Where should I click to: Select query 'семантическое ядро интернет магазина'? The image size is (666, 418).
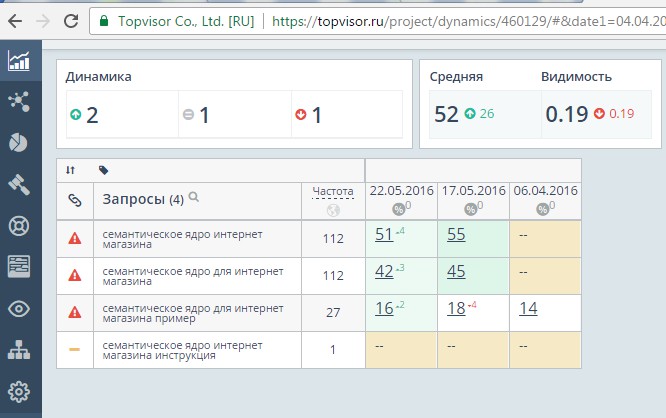pos(182,239)
